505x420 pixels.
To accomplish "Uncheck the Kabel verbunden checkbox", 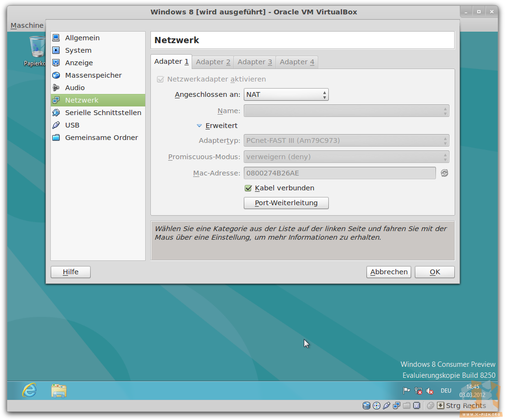I will pos(248,188).
